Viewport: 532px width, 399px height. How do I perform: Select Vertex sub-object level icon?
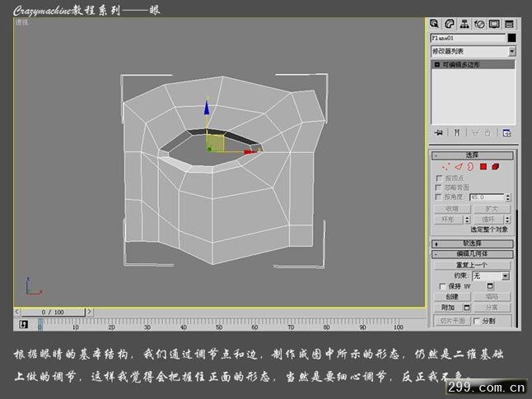pyautogui.click(x=446, y=166)
